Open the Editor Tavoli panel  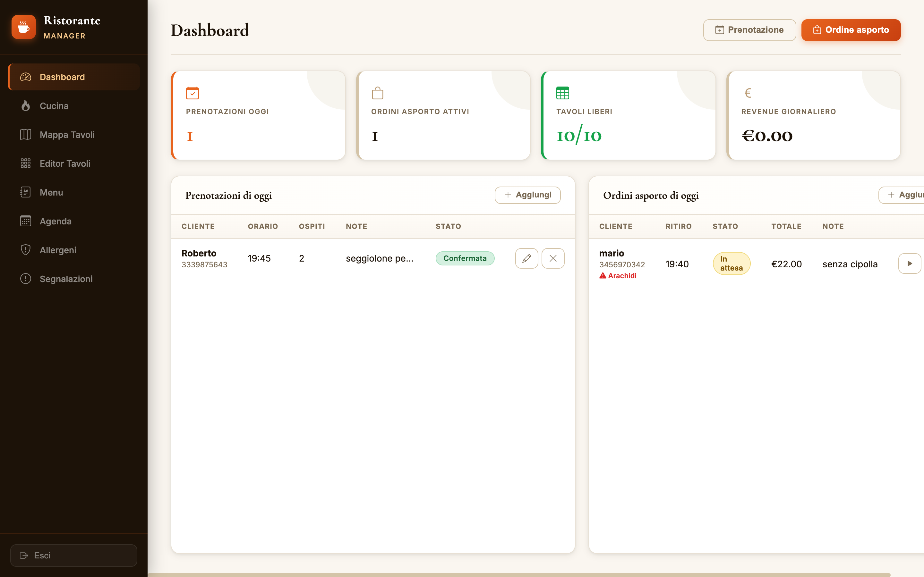click(x=65, y=163)
